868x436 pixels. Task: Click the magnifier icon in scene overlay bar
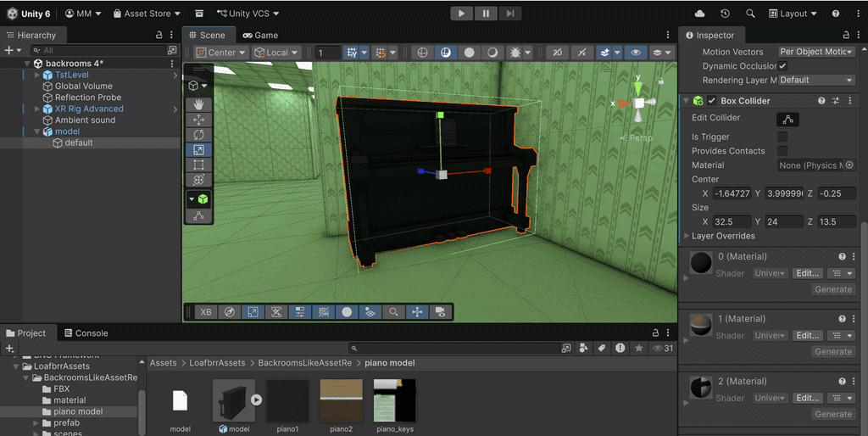point(393,312)
